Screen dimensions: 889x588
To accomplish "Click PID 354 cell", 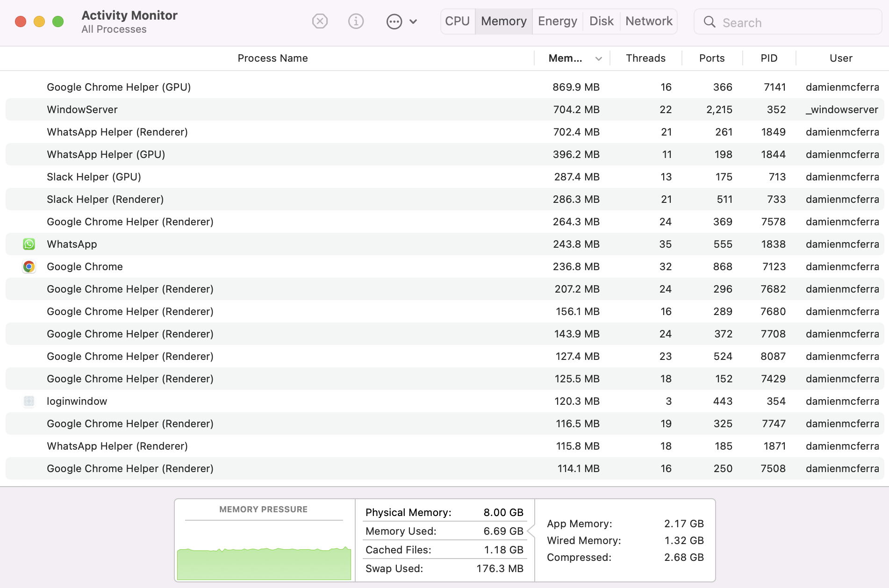I will pos(776,401).
